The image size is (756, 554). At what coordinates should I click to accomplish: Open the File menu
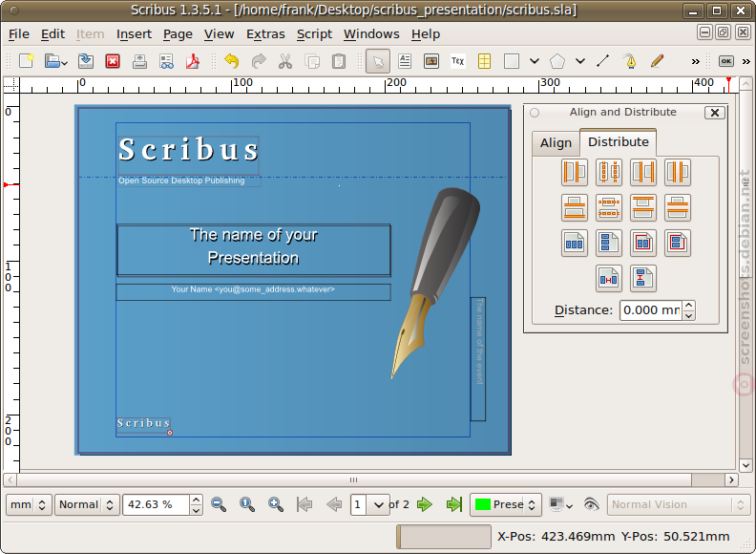tap(19, 34)
